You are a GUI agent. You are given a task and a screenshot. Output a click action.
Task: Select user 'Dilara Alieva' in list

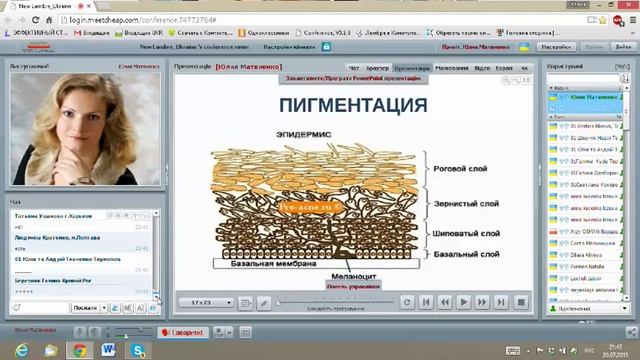(x=585, y=255)
